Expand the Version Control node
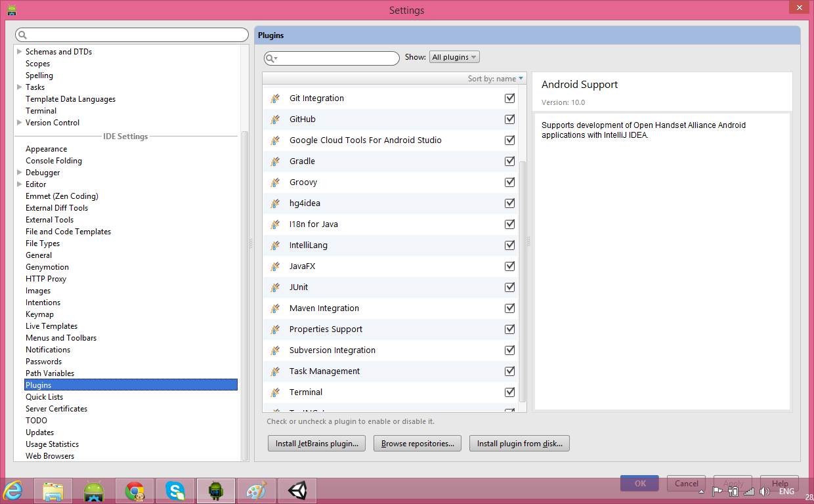The height and width of the screenshot is (504, 814). [19, 123]
